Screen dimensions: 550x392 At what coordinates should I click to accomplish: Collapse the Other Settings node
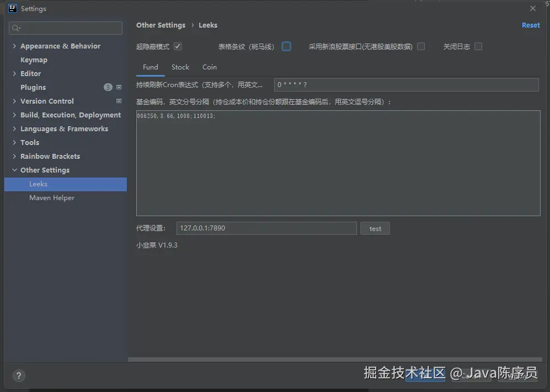point(14,170)
